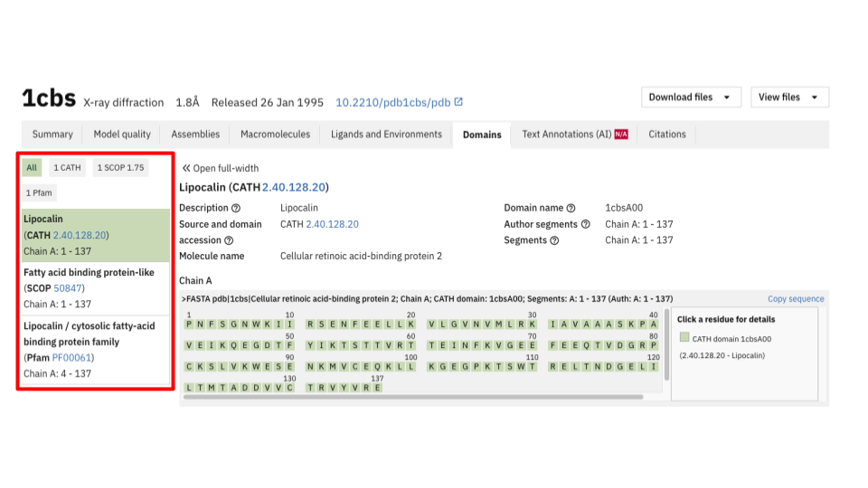Toggle the 1 CATH filter
Image resolution: width=868 pixels, height=488 pixels.
pos(67,167)
